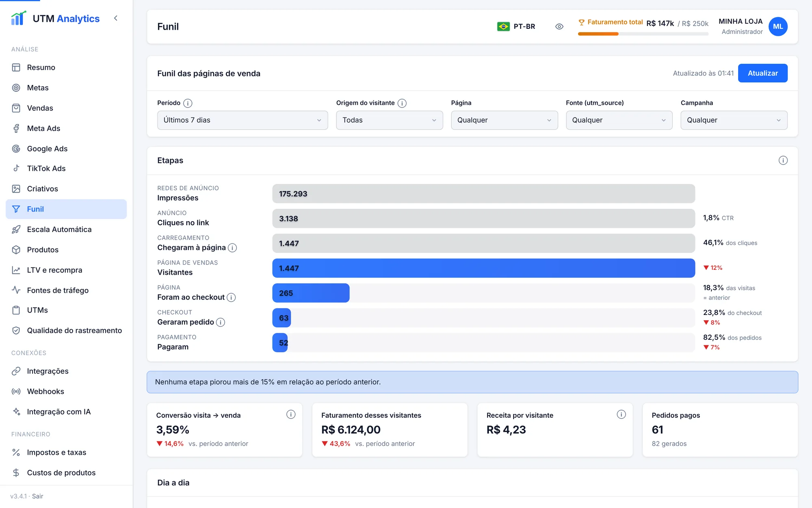Open Metas in the sidebar
Image resolution: width=812 pixels, height=508 pixels.
coord(66,88)
